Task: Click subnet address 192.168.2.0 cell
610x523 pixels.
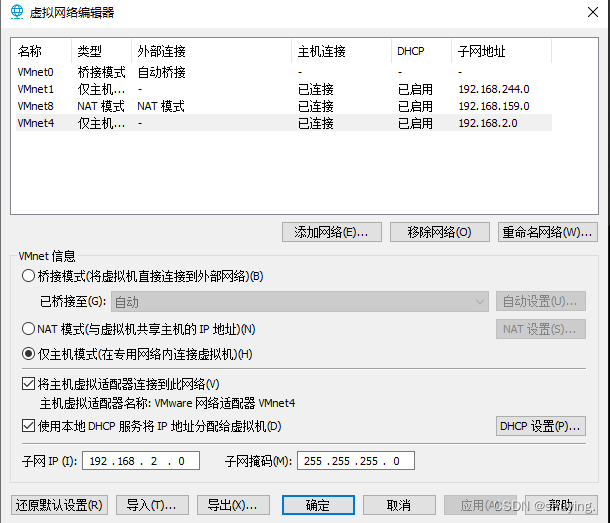Action: click(x=488, y=123)
